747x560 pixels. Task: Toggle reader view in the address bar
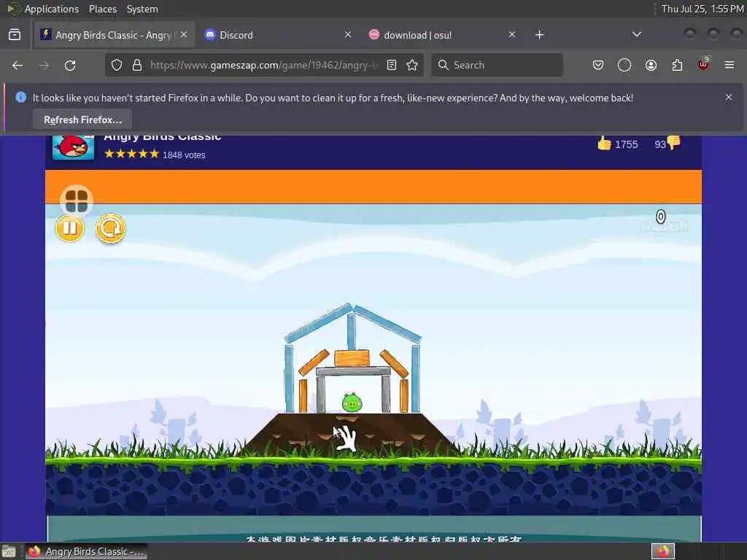point(392,65)
